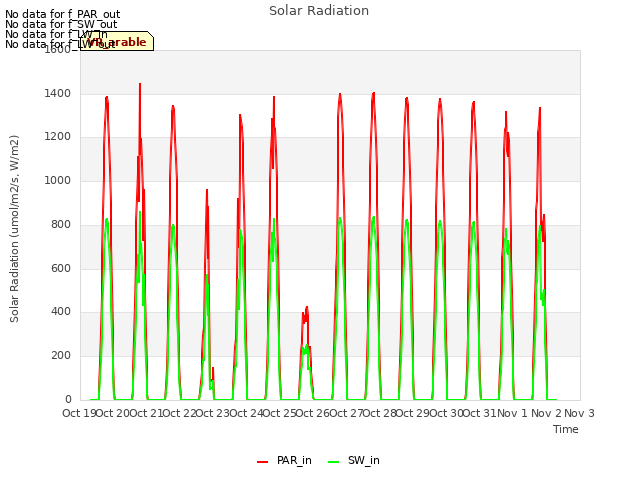This screenshot has width=640, height=480.
Task: Click the Solar Radiation chart title
Action: [319, 11]
